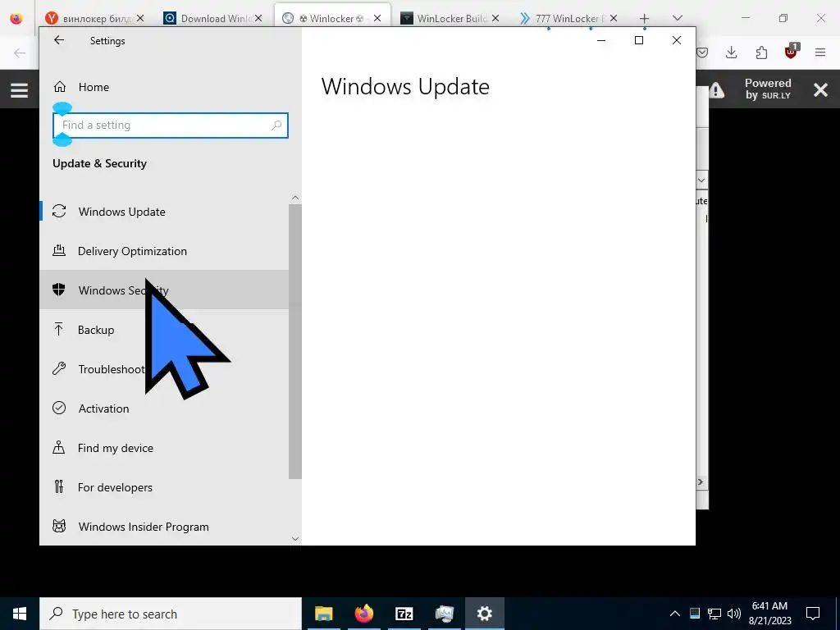Show hidden system tray icons
This screenshot has width=840, height=630.
pos(675,614)
